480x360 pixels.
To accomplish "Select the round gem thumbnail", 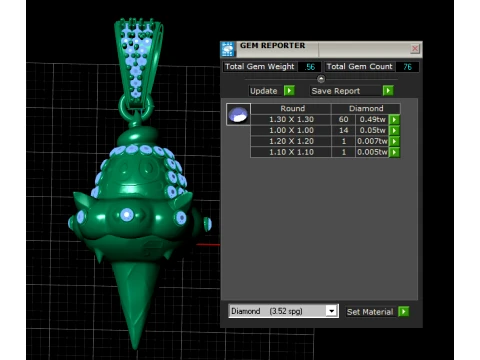I will (238, 115).
